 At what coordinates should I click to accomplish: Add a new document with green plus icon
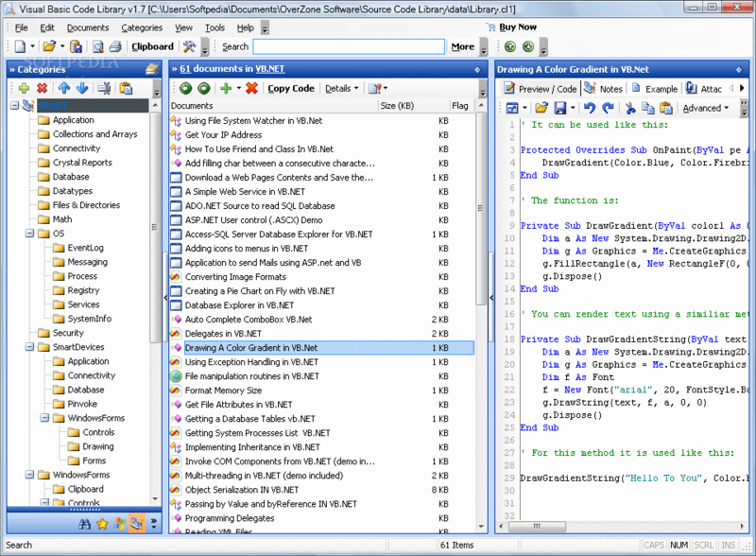click(226, 88)
